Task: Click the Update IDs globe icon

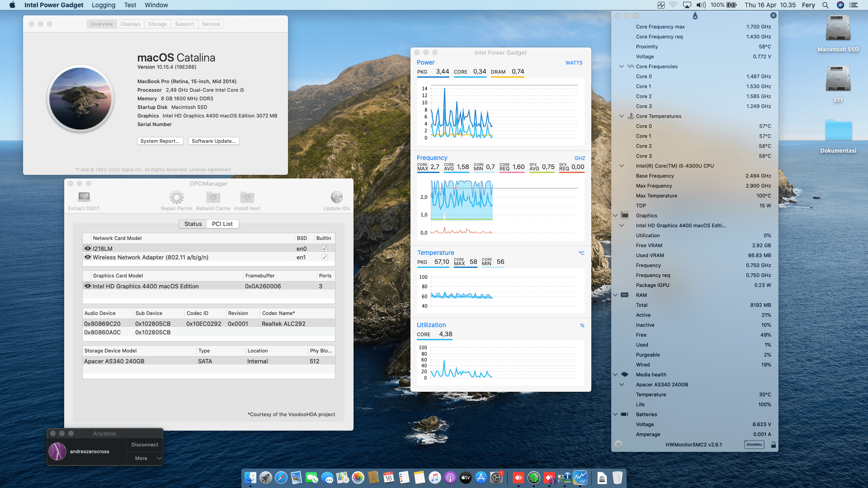Action: point(336,197)
